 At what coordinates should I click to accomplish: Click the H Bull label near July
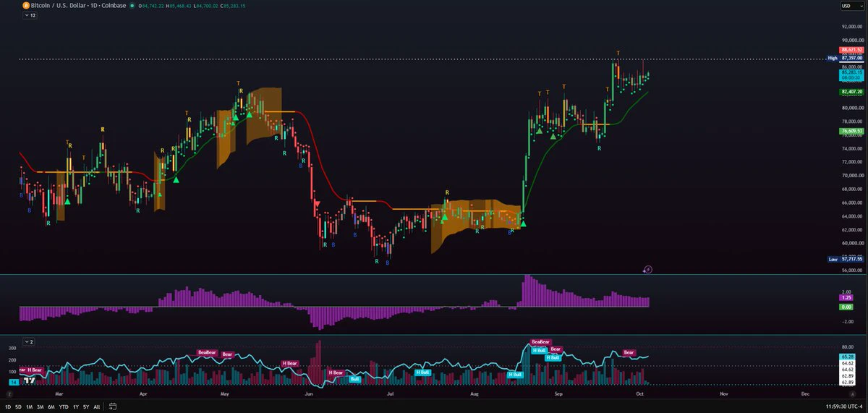click(422, 372)
